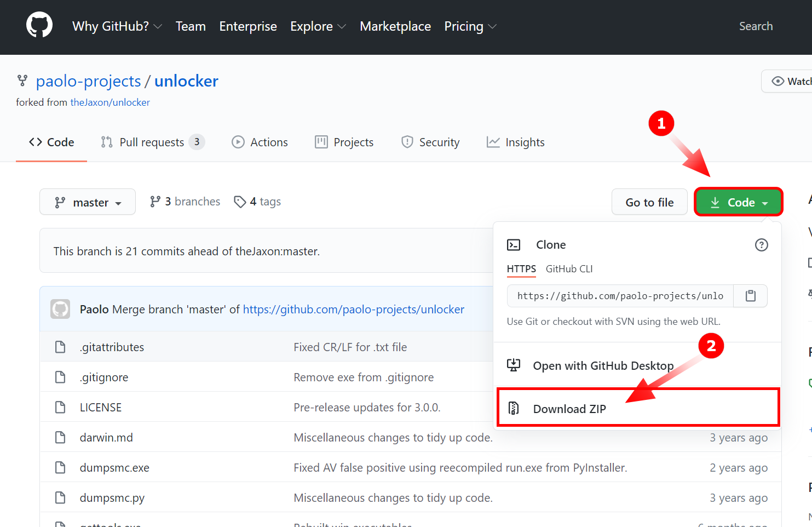This screenshot has width=812, height=527.
Task: Click the pull requests count badge 3
Action: tap(197, 142)
